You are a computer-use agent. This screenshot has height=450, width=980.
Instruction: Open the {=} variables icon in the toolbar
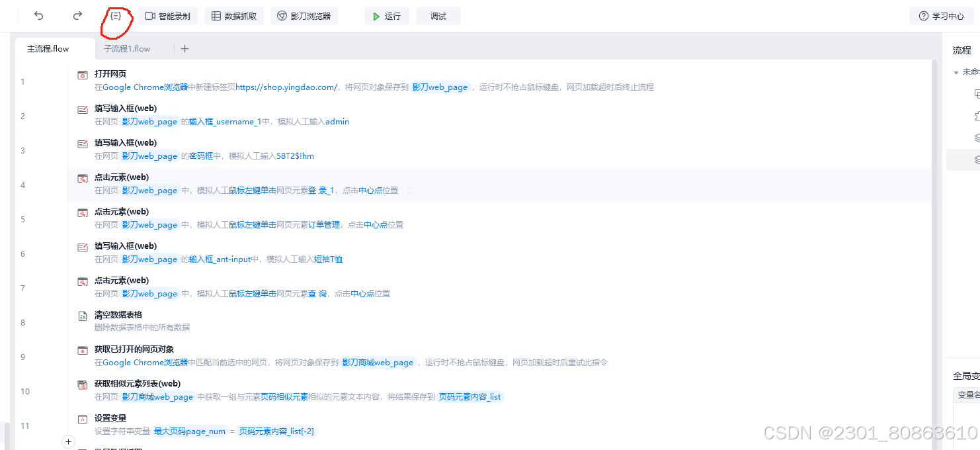(116, 16)
